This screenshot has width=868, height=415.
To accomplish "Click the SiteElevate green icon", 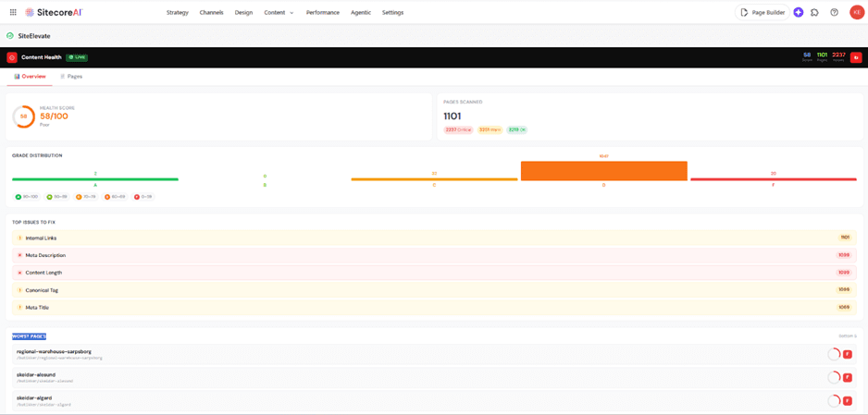I will 10,36.
